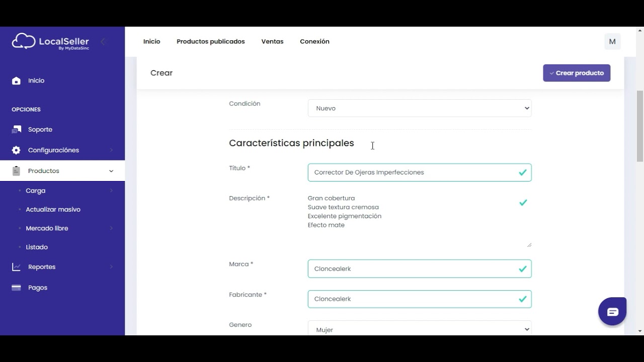
Task: Open Ventas in the top navigation
Action: [272, 42]
